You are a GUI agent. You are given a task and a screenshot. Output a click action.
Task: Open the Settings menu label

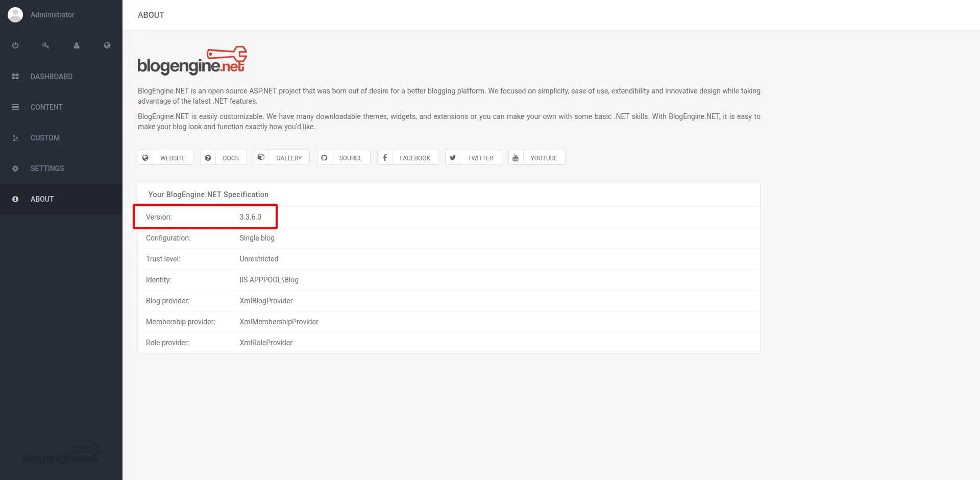(x=47, y=169)
